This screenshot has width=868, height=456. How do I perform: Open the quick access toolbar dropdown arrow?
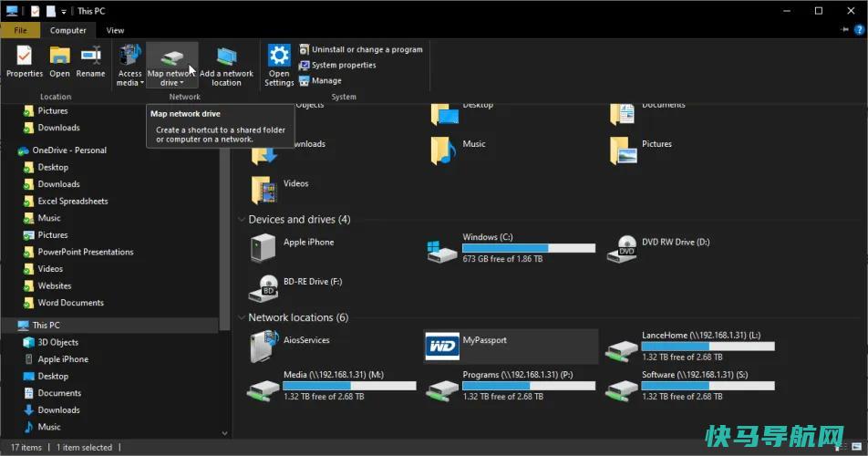[64, 11]
